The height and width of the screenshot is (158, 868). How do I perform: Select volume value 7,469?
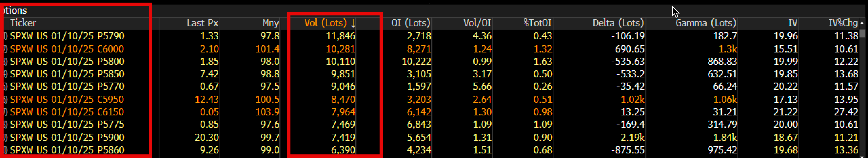click(343, 124)
